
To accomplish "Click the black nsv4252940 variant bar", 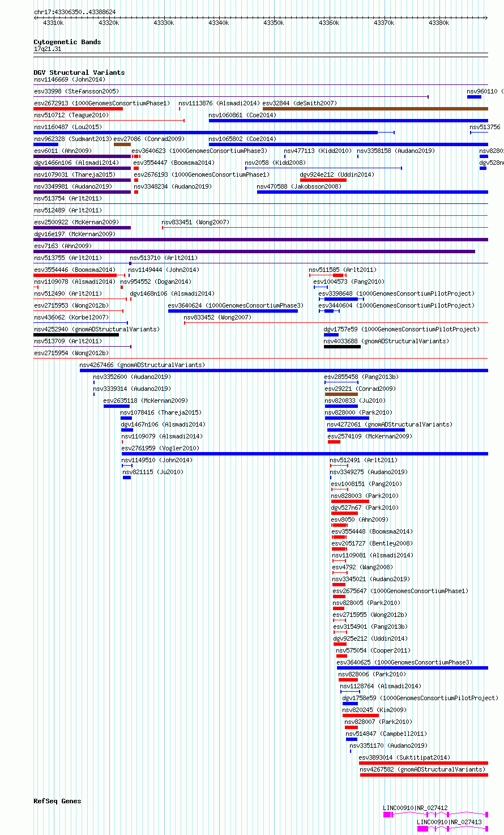I will (76, 335).
